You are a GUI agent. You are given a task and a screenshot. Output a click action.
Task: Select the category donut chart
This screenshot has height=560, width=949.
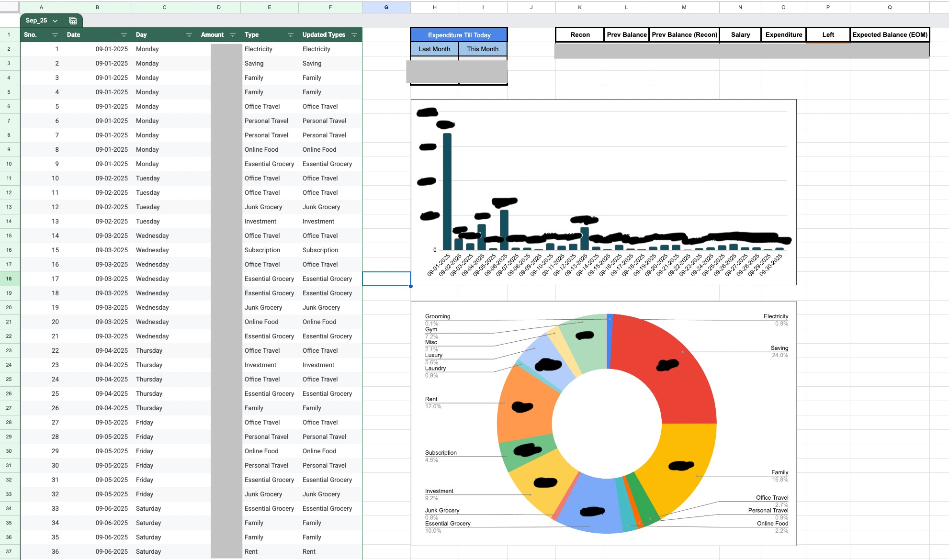tap(603, 424)
